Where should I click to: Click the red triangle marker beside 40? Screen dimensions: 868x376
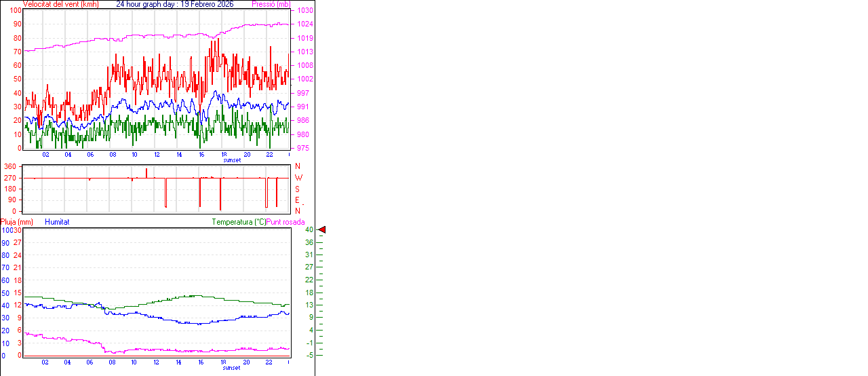tap(322, 231)
